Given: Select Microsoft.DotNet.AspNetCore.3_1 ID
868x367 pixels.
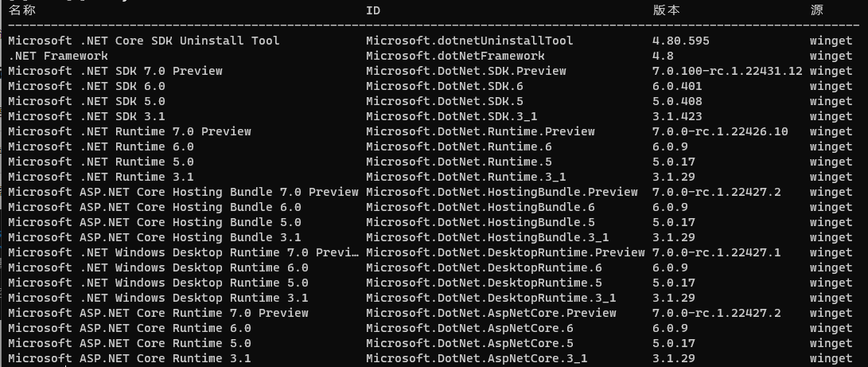Looking at the screenshot, I should coord(477,358).
